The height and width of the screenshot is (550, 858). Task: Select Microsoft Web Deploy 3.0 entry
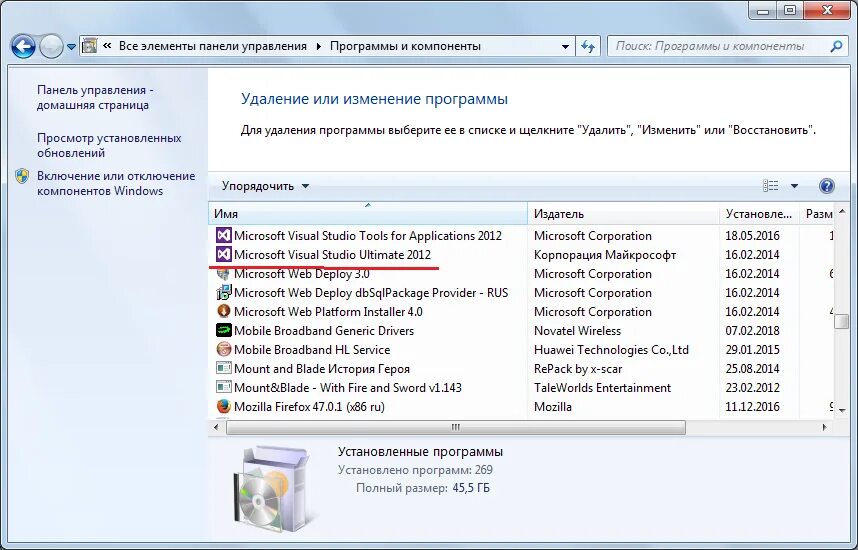click(x=302, y=274)
